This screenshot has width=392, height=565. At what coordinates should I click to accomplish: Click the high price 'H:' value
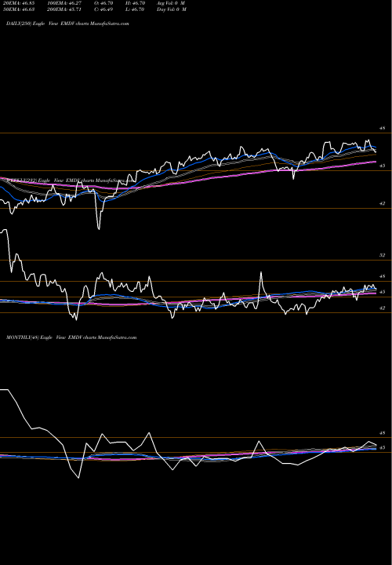pyautogui.click(x=135, y=3)
